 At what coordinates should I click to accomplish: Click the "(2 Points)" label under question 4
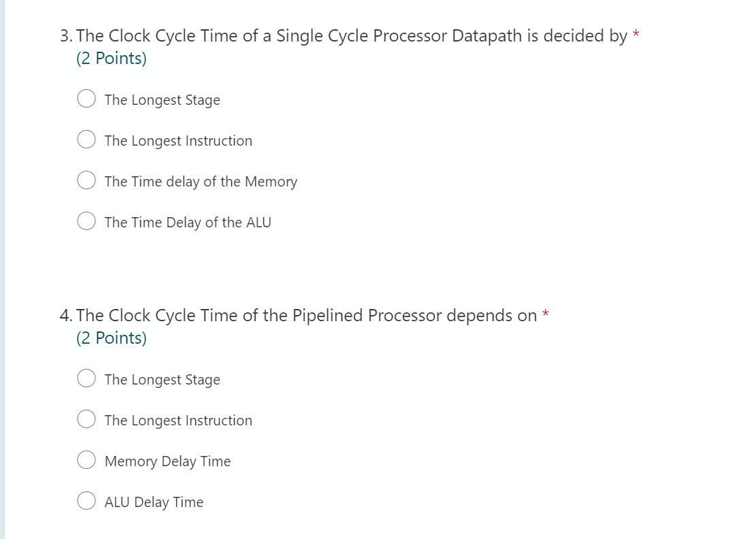110,338
